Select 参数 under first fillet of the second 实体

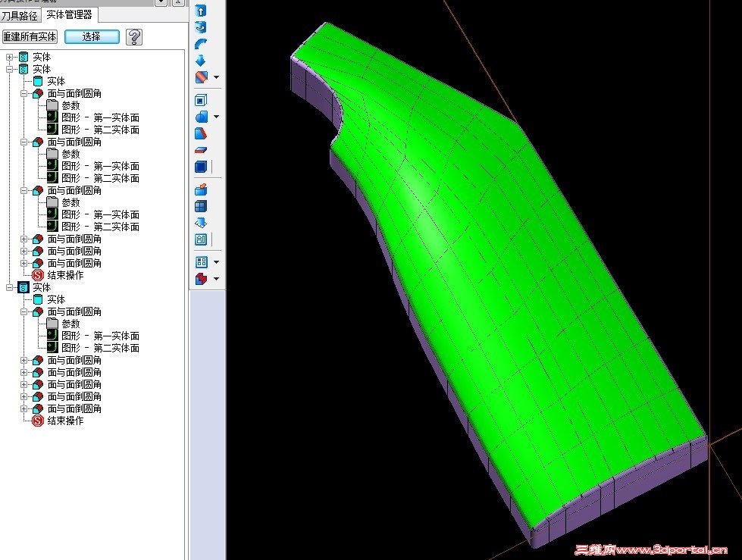coord(70,105)
